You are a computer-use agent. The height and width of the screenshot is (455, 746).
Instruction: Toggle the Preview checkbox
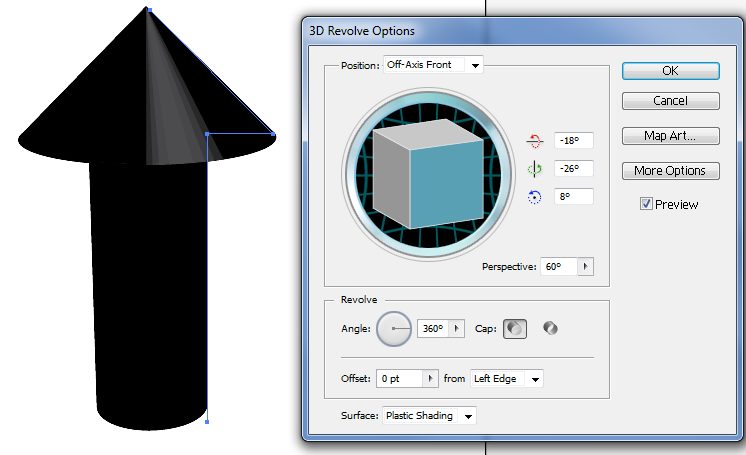tap(646, 204)
